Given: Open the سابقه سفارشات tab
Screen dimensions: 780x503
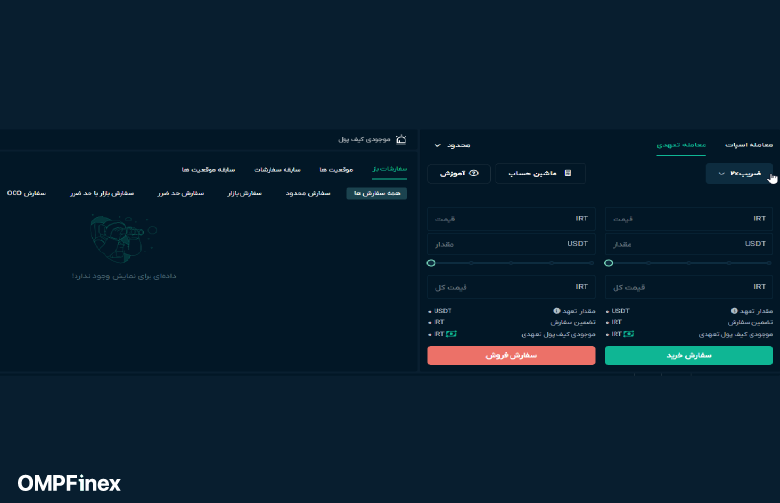Looking at the screenshot, I should coord(277,170).
